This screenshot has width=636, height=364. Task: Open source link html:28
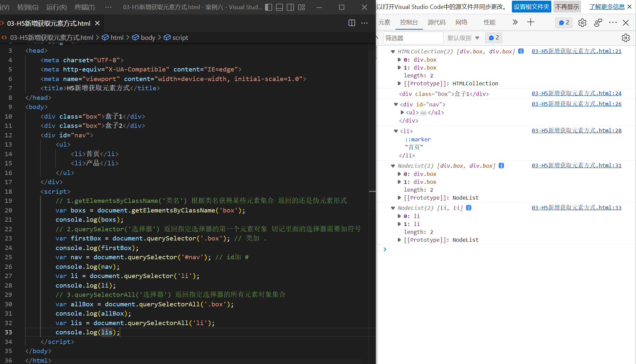point(576,130)
